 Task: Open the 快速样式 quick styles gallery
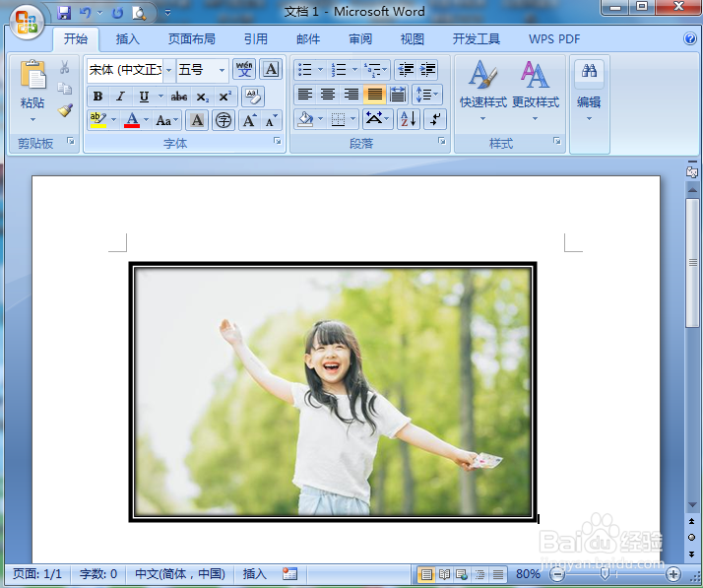pyautogui.click(x=483, y=92)
